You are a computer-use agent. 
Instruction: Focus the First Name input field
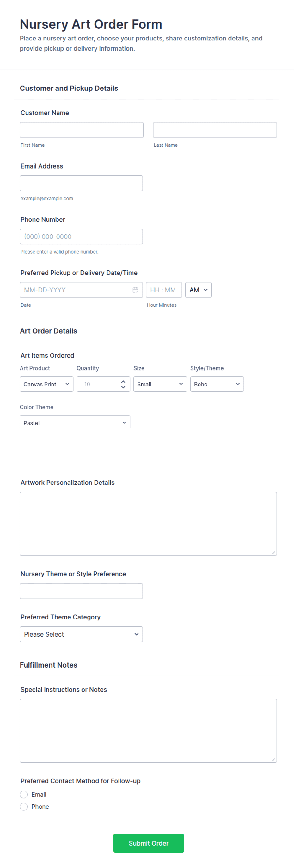coord(82,130)
